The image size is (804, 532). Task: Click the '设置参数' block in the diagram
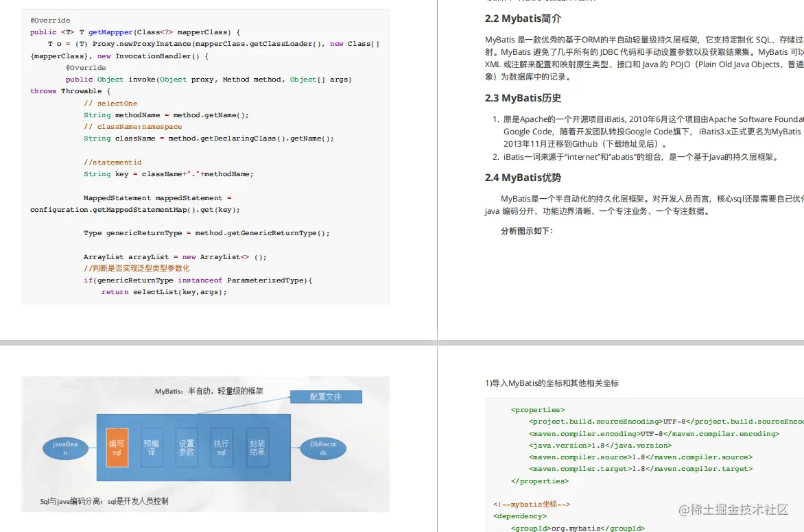tap(187, 448)
